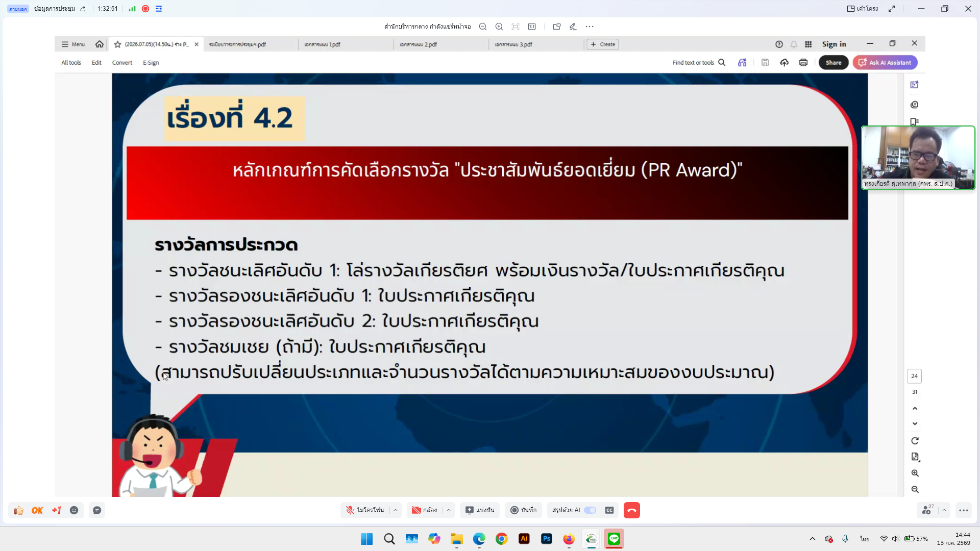Screen dimensions: 980x551
Task: Open the annotation pen tool
Action: (x=573, y=27)
